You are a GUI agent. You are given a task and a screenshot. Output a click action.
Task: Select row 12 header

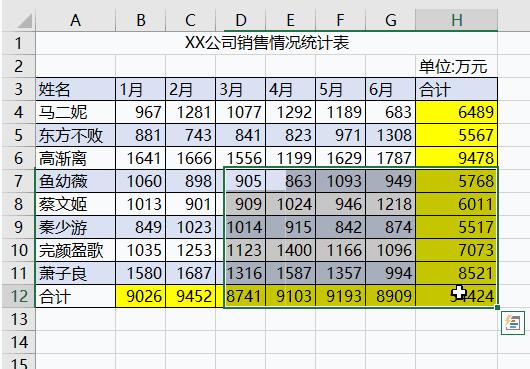pos(18,296)
